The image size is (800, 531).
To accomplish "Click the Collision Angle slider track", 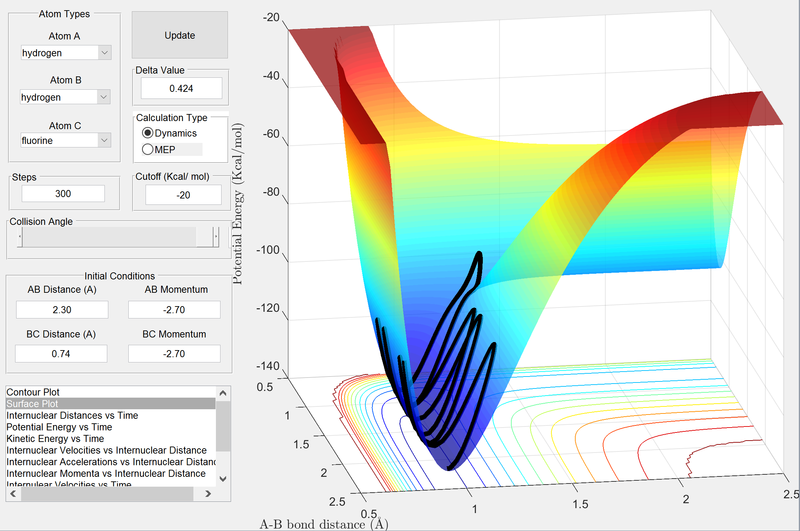I will click(x=109, y=237).
